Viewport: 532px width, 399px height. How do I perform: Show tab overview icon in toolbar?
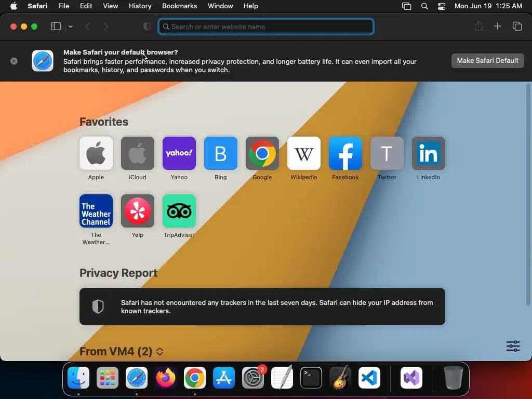[x=517, y=26]
